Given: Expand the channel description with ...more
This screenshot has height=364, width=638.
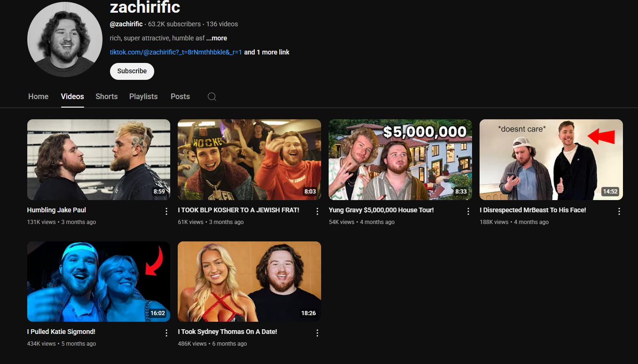Looking at the screenshot, I should point(216,38).
